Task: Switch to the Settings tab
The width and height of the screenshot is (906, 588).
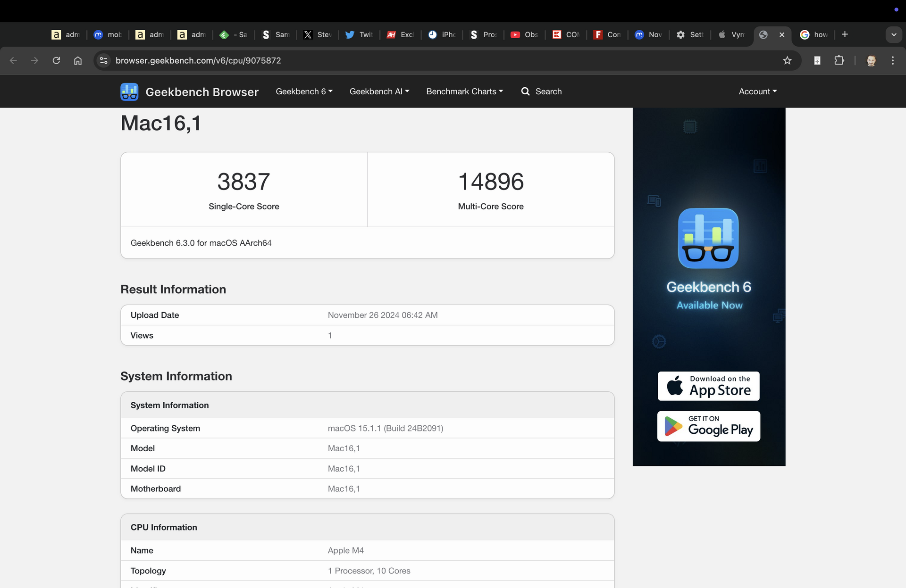Action: point(690,34)
